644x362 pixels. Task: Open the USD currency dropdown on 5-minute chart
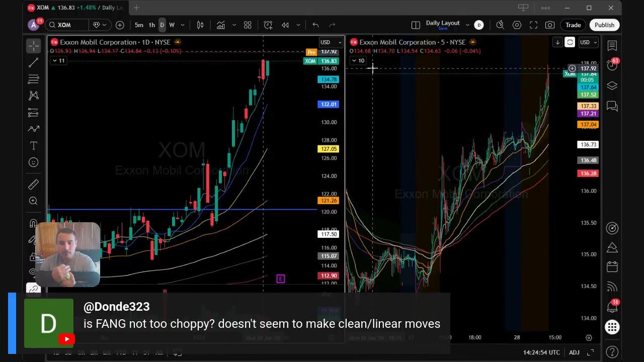(x=588, y=42)
